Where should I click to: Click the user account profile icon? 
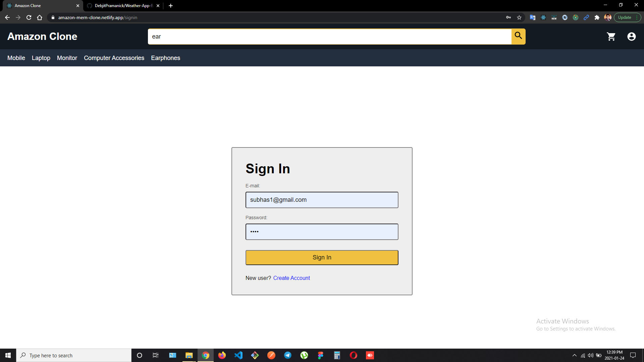(631, 37)
